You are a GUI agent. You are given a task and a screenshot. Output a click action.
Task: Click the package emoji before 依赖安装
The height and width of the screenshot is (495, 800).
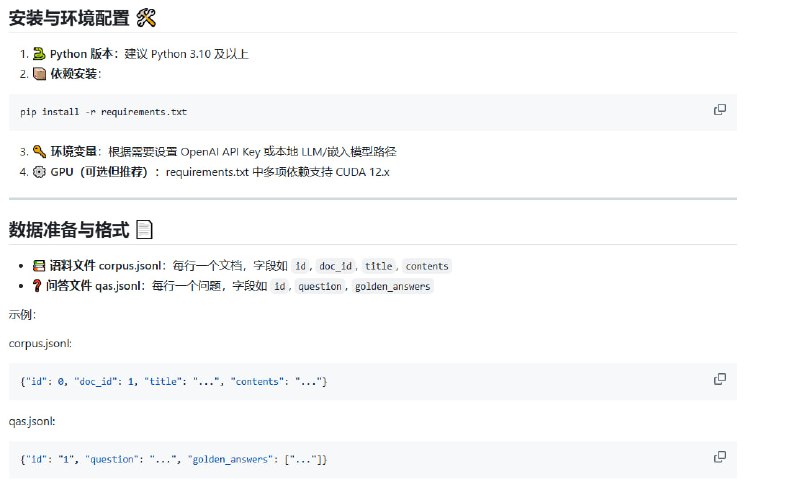[x=39, y=73]
